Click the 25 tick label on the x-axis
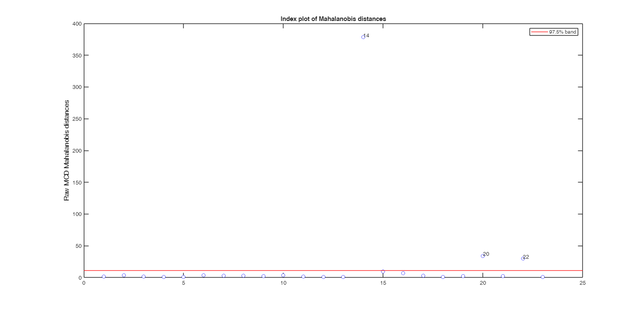This screenshot has height=312, width=644. (582, 284)
